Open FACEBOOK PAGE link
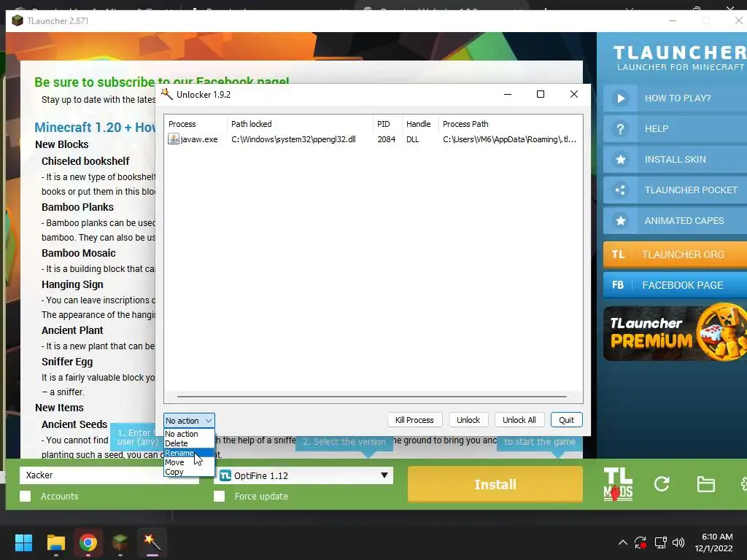This screenshot has width=747, height=560. point(675,285)
